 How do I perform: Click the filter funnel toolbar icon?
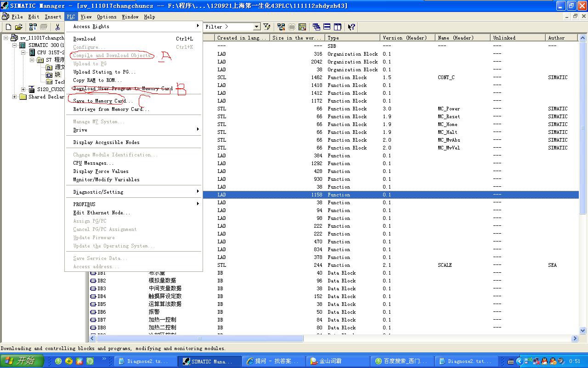tap(267, 27)
